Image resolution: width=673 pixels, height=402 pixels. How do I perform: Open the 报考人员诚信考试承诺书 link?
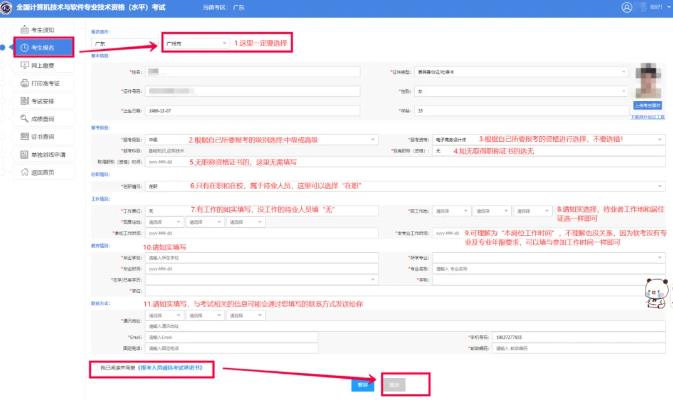pyautogui.click(x=170, y=368)
